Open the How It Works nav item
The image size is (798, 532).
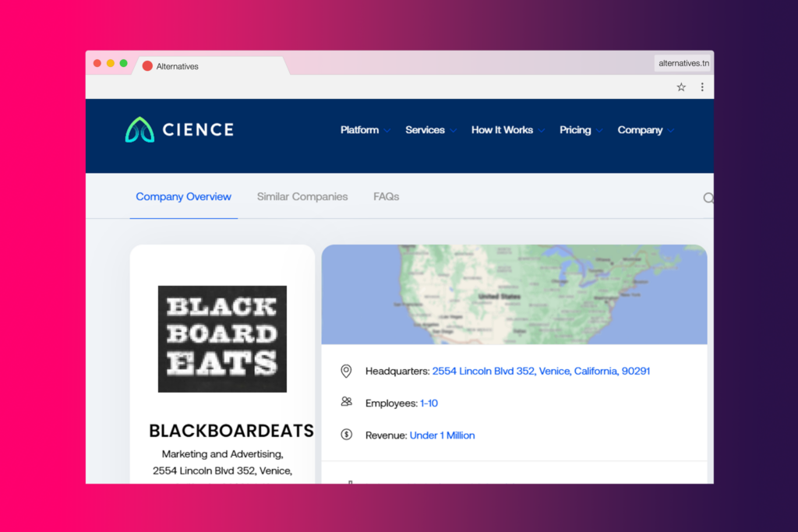502,130
